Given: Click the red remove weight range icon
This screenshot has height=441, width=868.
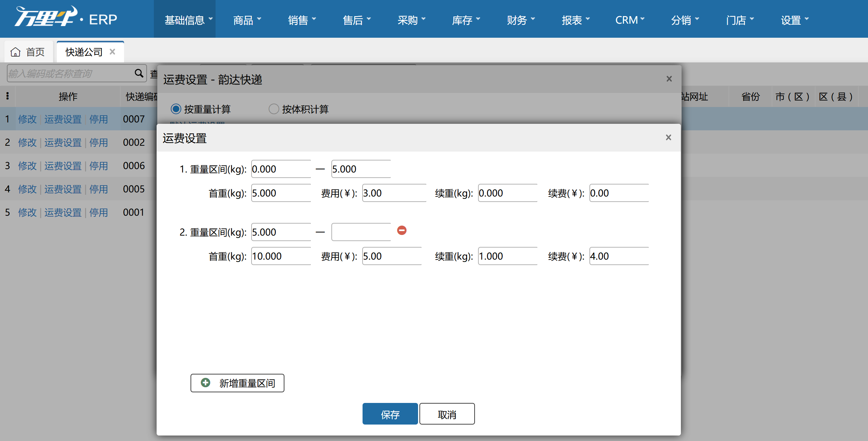Looking at the screenshot, I should pos(402,230).
